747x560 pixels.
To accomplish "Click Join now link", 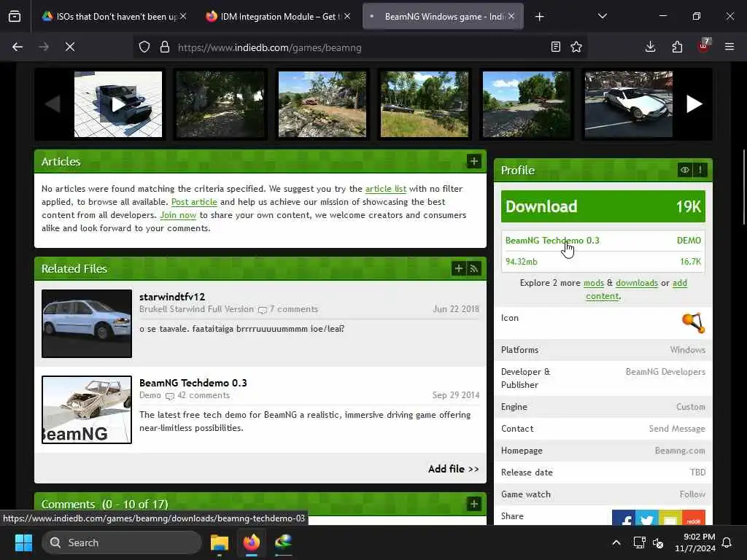I will click(178, 215).
